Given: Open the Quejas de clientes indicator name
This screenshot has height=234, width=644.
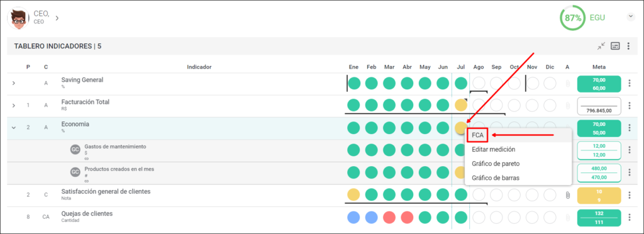Looking at the screenshot, I should coord(87,213).
